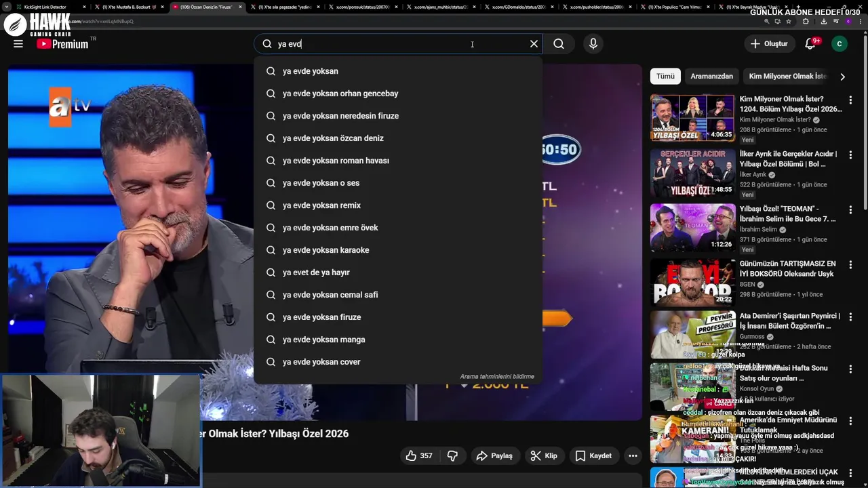Select suggestion 'ya evde yoksan roman havası'
The height and width of the screenshot is (488, 868).
pos(398,161)
